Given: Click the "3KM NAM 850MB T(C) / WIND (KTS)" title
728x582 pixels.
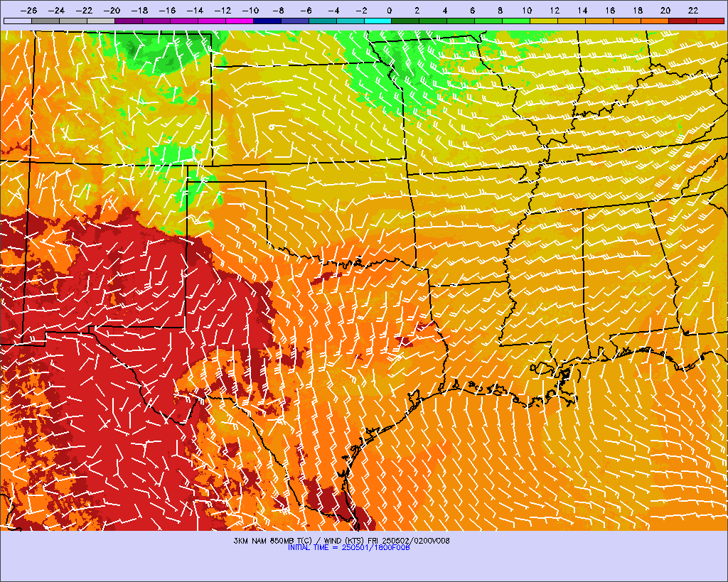Looking at the screenshot, I should (299, 541).
